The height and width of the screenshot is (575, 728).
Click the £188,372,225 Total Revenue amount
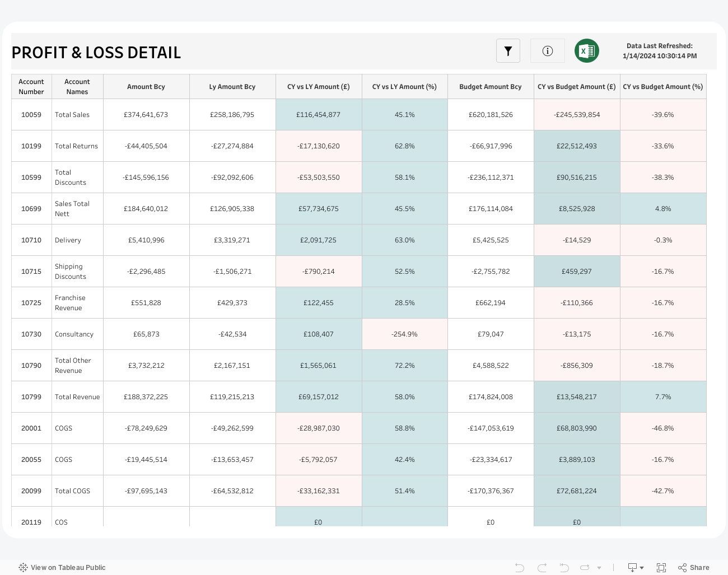pos(146,397)
